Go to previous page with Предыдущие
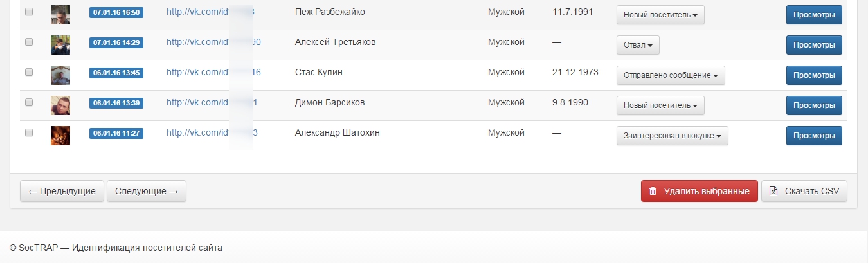The width and height of the screenshot is (868, 263). tap(62, 191)
